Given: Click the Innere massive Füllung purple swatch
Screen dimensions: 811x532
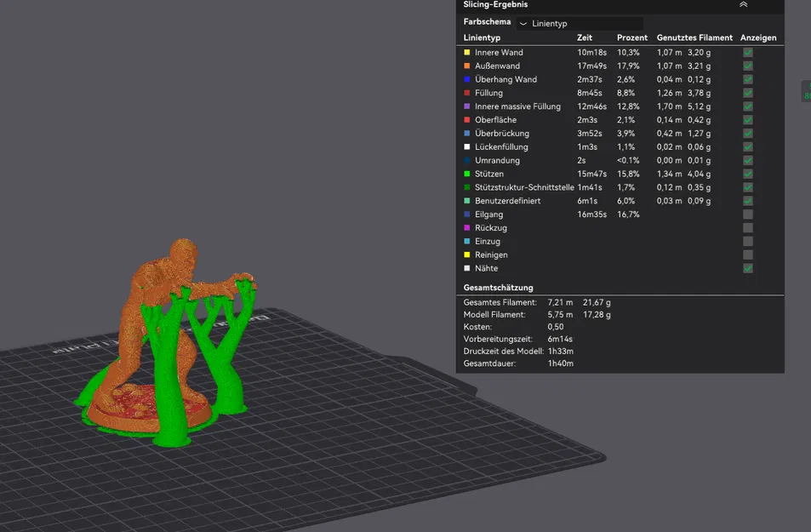Looking at the screenshot, I should tap(467, 106).
